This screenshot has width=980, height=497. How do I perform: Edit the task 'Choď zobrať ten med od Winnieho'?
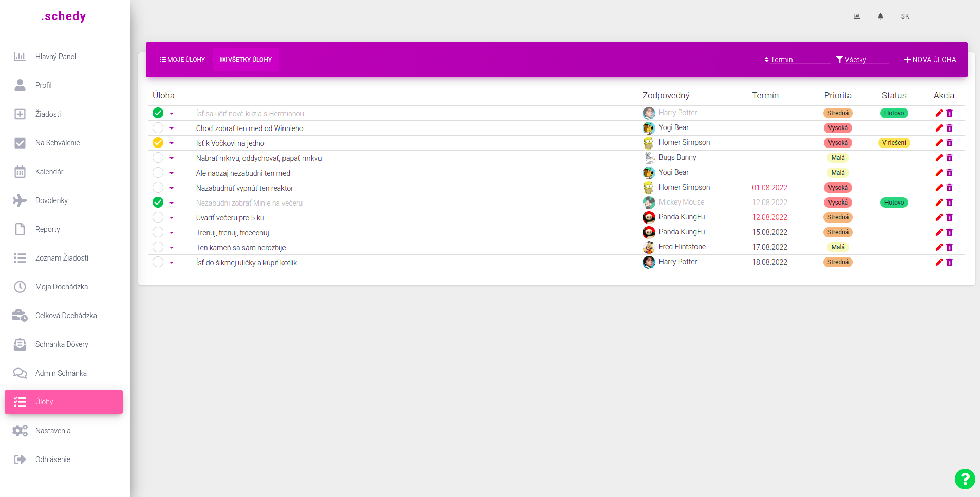click(939, 128)
